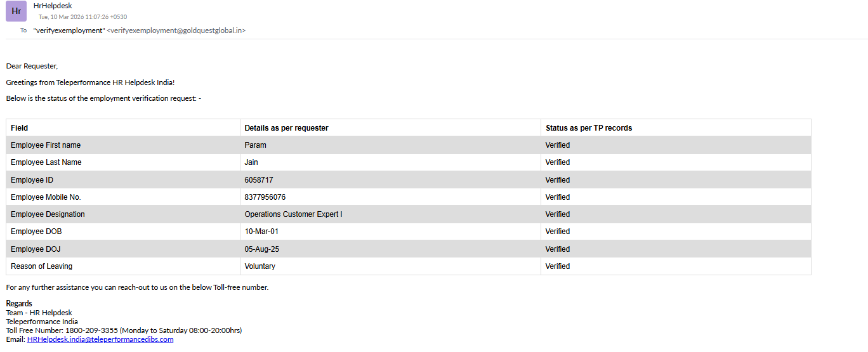Image resolution: width=868 pixels, height=352 pixels.
Task: Click the Verified status for Employee ID
Action: coord(558,180)
